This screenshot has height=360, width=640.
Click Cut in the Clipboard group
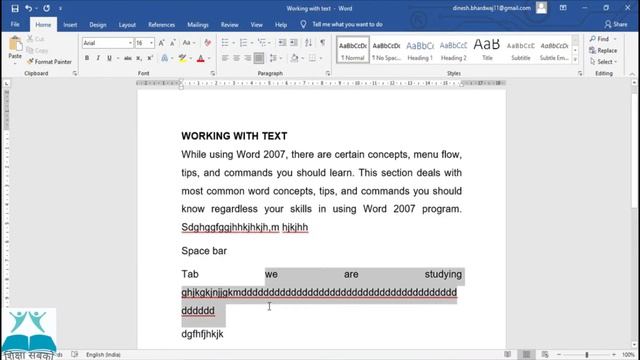[36, 39]
